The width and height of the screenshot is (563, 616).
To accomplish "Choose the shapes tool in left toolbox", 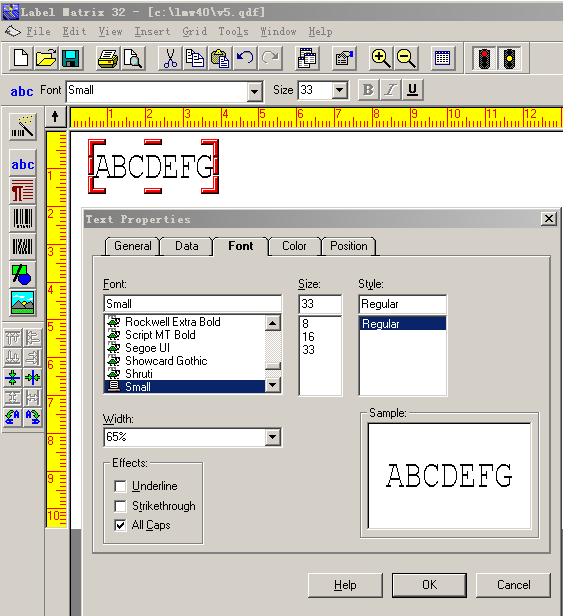I will [22, 275].
